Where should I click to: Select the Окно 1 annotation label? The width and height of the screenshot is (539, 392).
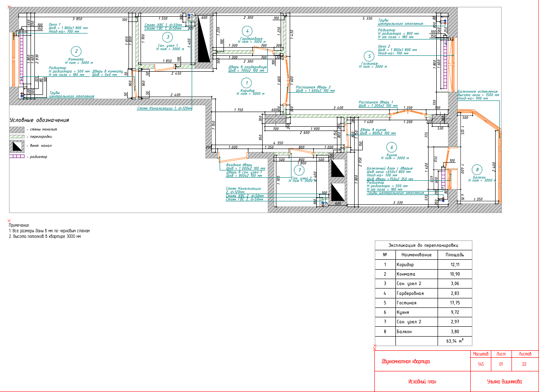click(55, 24)
